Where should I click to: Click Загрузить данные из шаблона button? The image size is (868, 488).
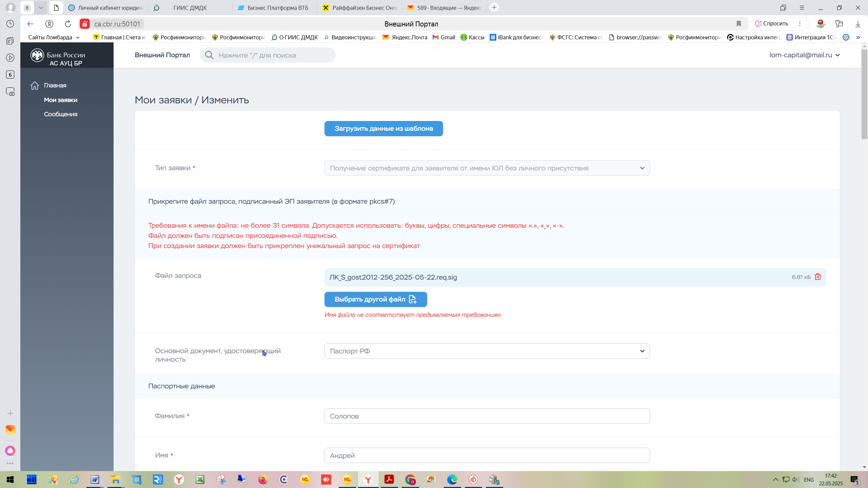point(383,129)
